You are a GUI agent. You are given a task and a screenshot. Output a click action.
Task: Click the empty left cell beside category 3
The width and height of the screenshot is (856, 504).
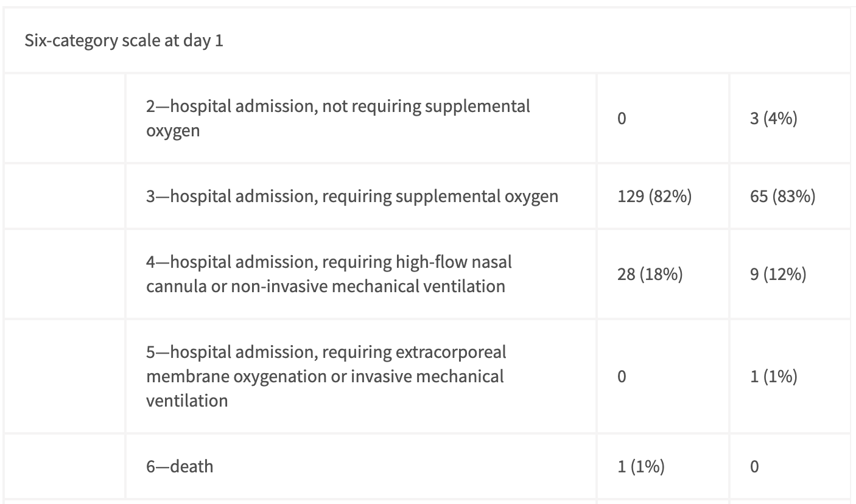coord(65,196)
